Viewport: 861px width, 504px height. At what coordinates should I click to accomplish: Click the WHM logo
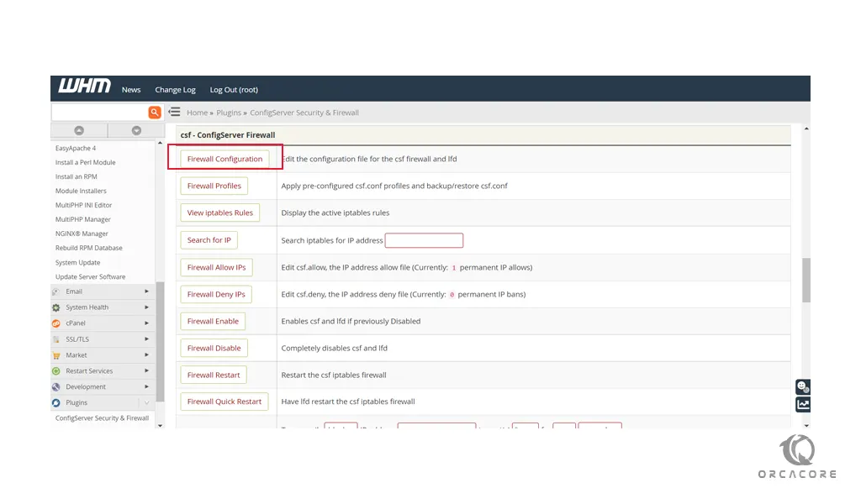click(x=85, y=87)
